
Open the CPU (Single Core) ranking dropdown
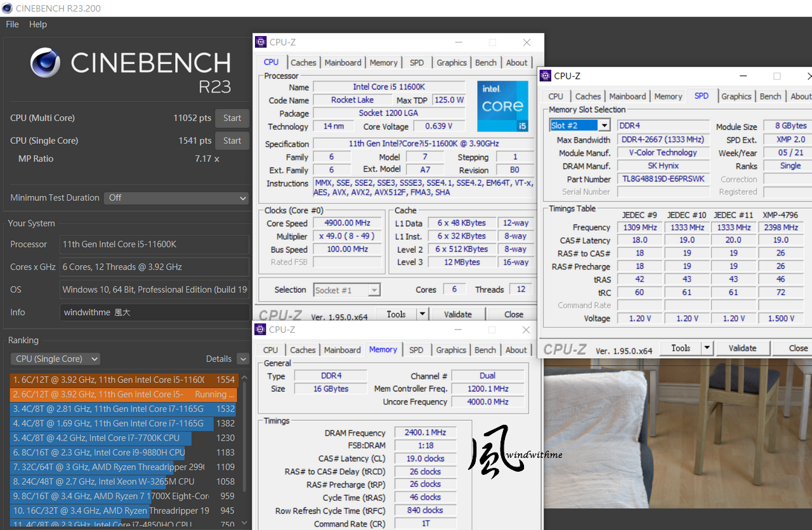click(55, 359)
